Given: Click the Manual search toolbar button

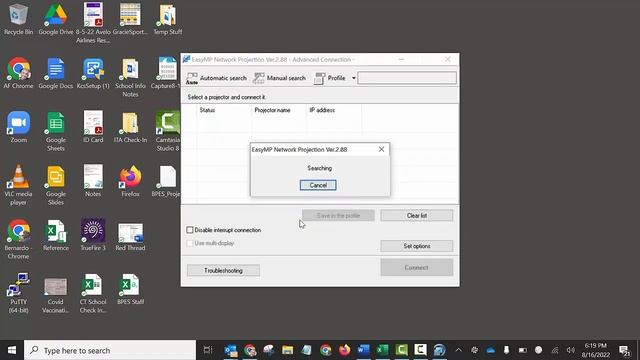Looking at the screenshot, I should [280, 78].
